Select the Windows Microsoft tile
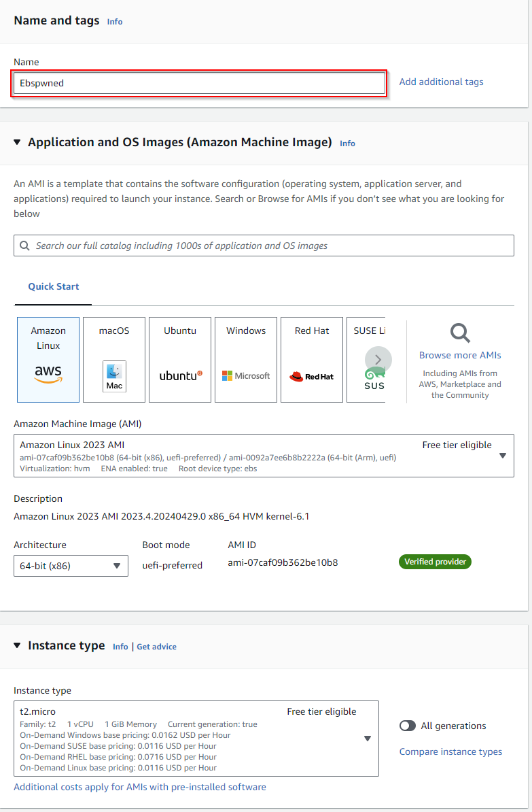532x812 pixels. click(x=246, y=359)
